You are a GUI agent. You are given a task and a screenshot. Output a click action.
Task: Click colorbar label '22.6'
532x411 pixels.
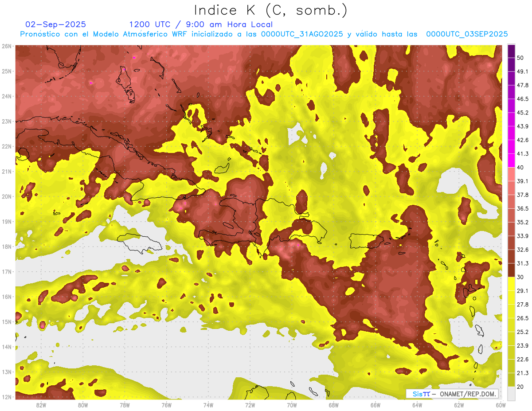coord(523,359)
